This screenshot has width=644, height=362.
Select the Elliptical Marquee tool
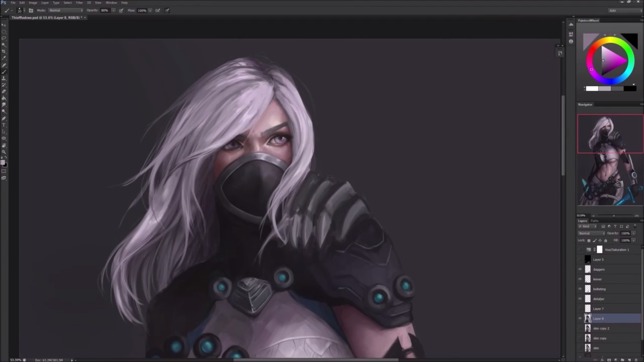[4, 31]
